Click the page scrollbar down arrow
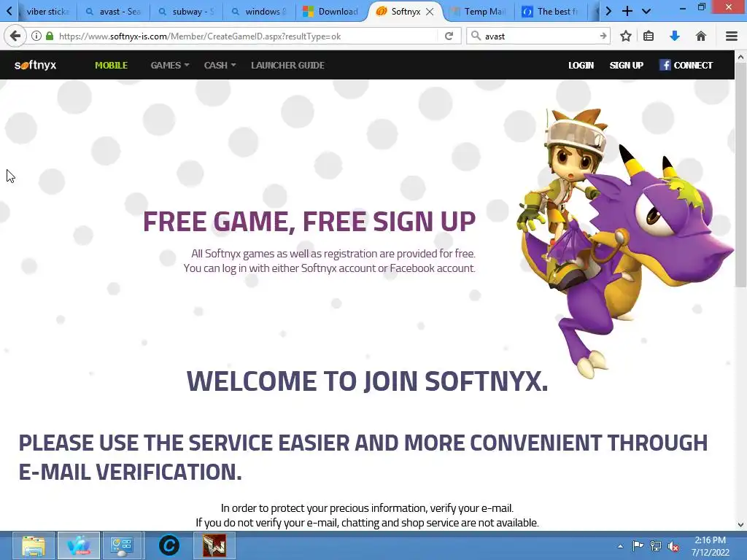This screenshot has width=747, height=560. [740, 525]
